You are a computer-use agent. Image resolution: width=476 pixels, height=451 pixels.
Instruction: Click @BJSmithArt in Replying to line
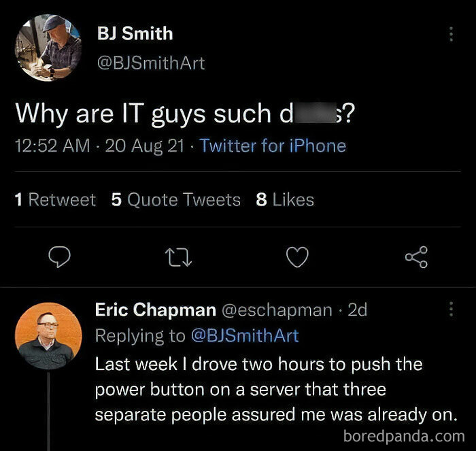click(243, 335)
